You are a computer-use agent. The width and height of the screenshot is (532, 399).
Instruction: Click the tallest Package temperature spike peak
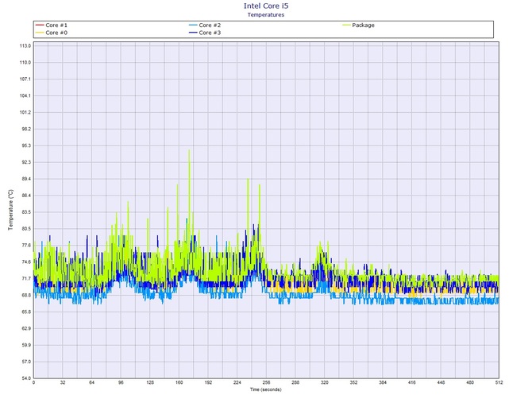click(x=189, y=150)
